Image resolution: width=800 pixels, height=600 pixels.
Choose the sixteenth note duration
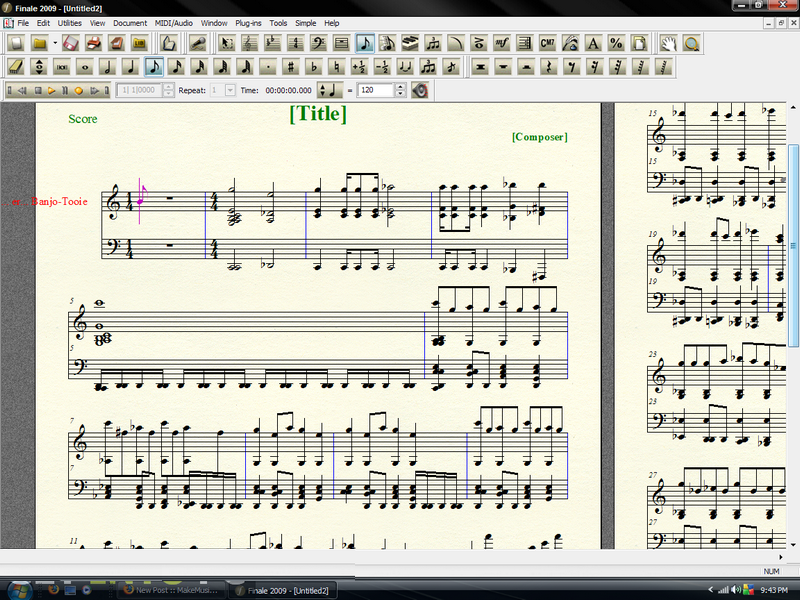[177, 67]
